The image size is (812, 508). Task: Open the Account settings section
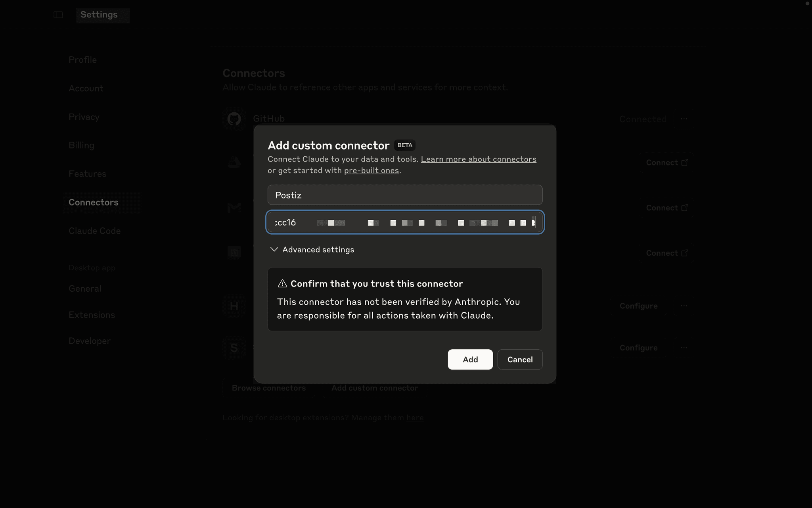86,88
